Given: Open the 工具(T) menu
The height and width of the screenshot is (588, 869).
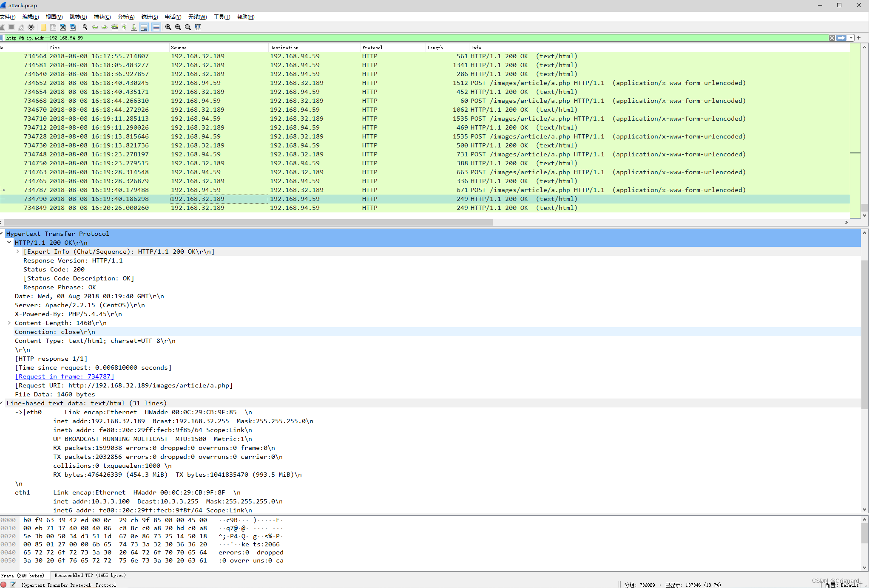Looking at the screenshot, I should pyautogui.click(x=222, y=17).
